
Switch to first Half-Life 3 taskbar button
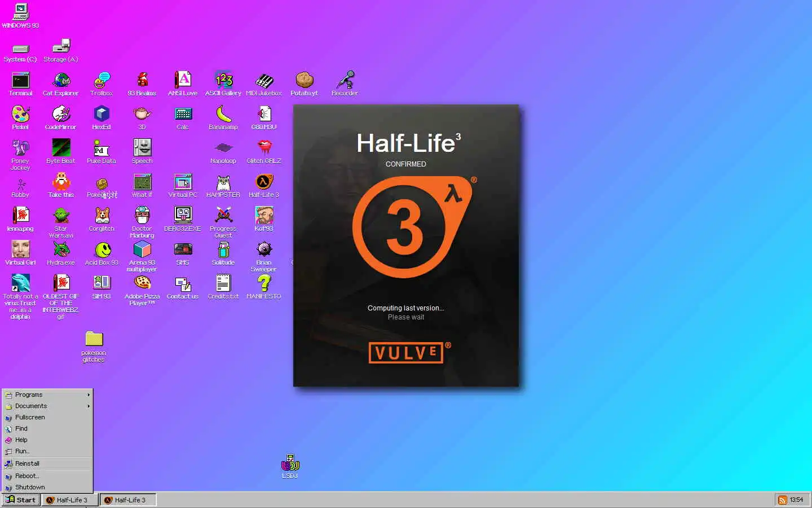[70, 500]
